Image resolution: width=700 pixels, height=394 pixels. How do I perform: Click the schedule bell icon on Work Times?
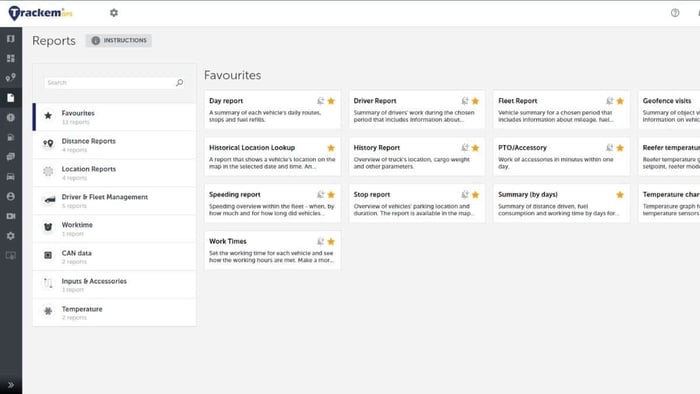[x=320, y=241]
